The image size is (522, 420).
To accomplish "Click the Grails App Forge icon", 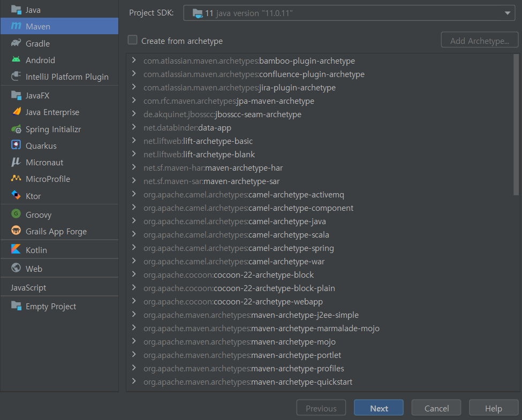I will 16,231.
